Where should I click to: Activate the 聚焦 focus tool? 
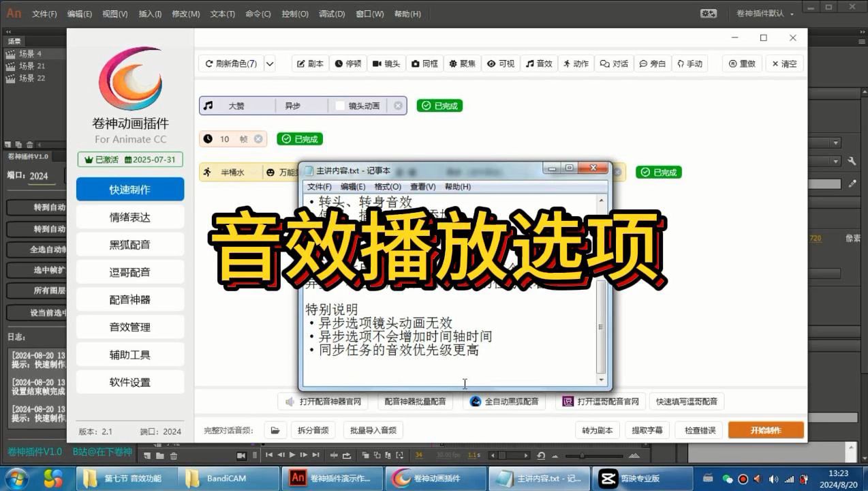pos(461,63)
